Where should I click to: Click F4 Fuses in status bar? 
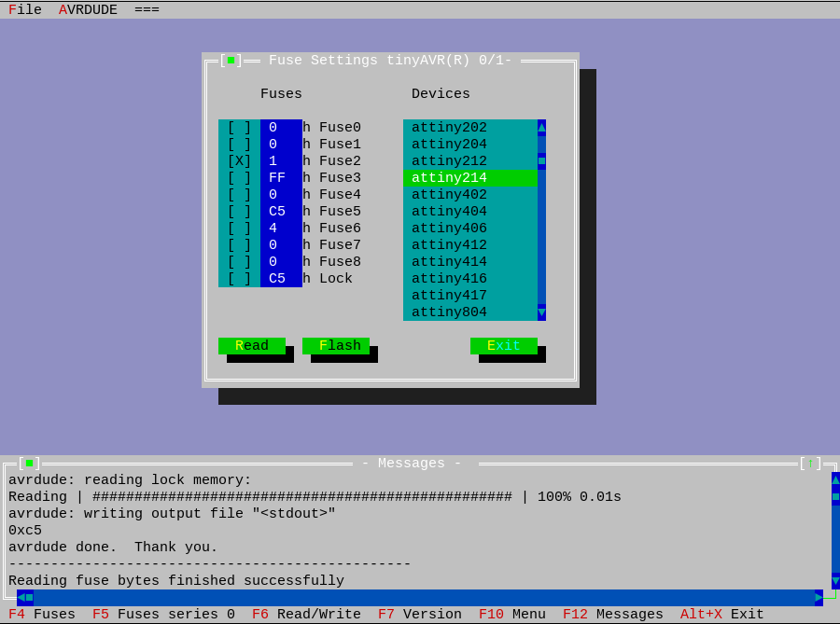pyautogui.click(x=42, y=614)
